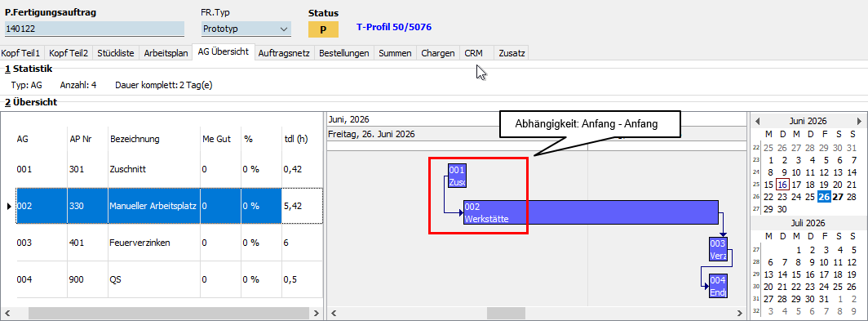Screen dimensions: 868x321
Task: Switch to the Kopf Teil1 tab
Action: click(21, 53)
